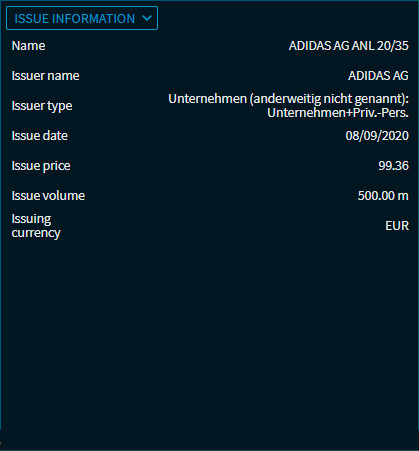
Task: Click the EUR currency value
Action: coord(397,226)
